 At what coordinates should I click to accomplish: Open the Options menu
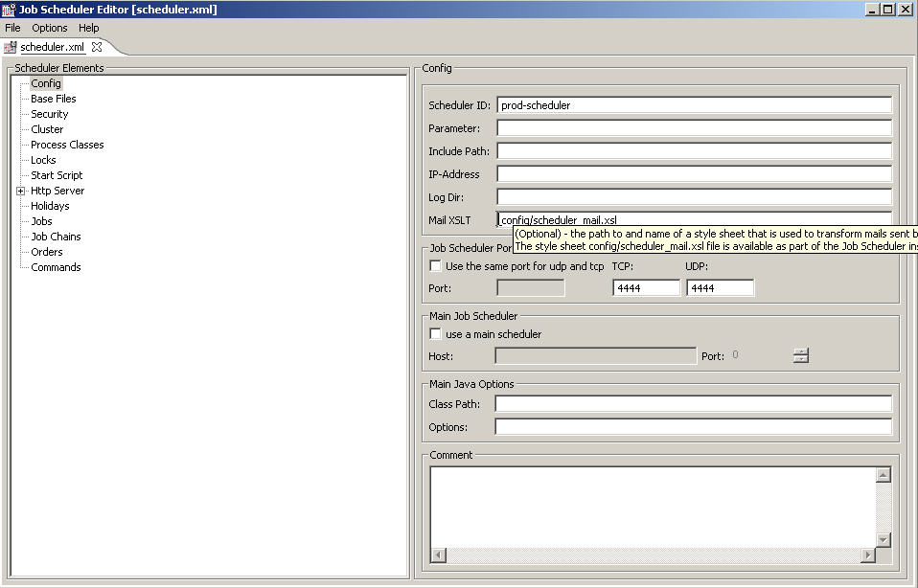pos(49,28)
